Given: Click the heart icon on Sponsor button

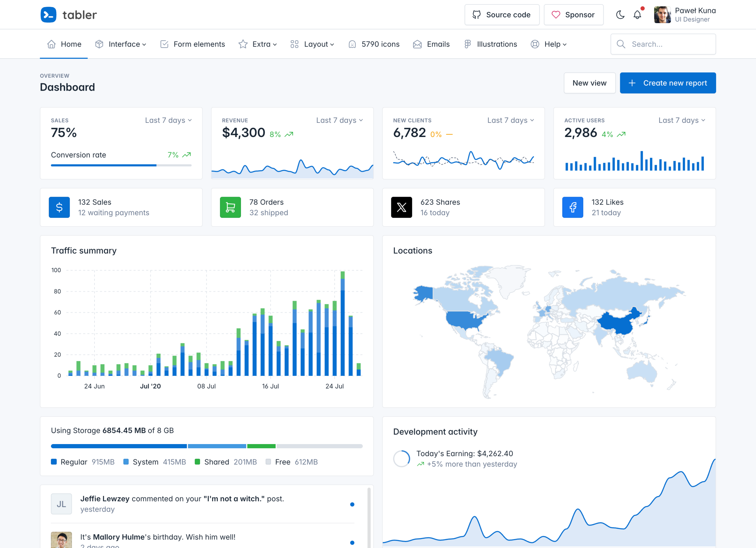Looking at the screenshot, I should [x=556, y=15].
